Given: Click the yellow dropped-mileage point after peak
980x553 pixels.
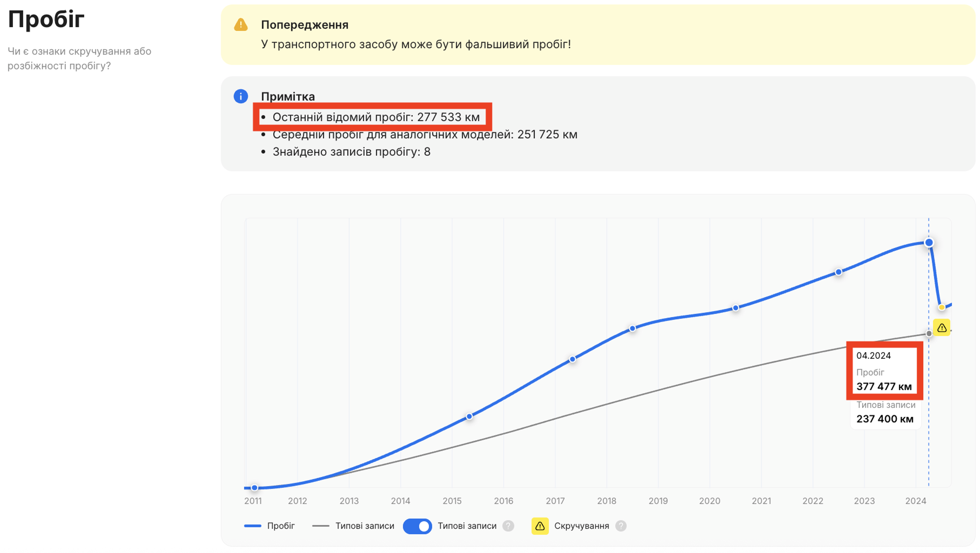Looking at the screenshot, I should pos(941,307).
